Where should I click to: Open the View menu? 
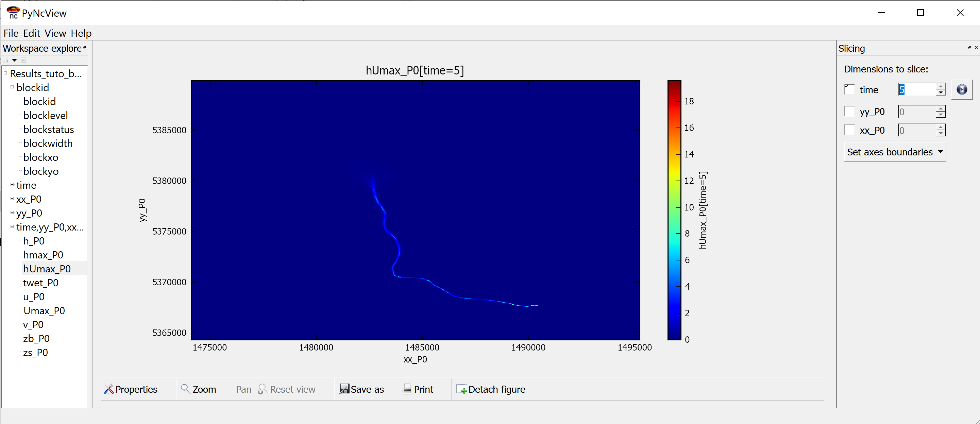point(55,33)
